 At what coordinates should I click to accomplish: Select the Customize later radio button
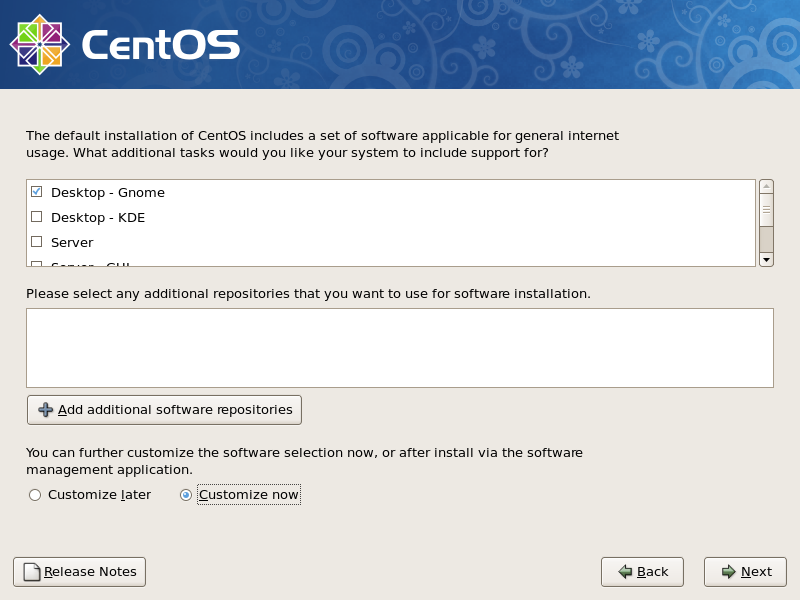click(35, 495)
